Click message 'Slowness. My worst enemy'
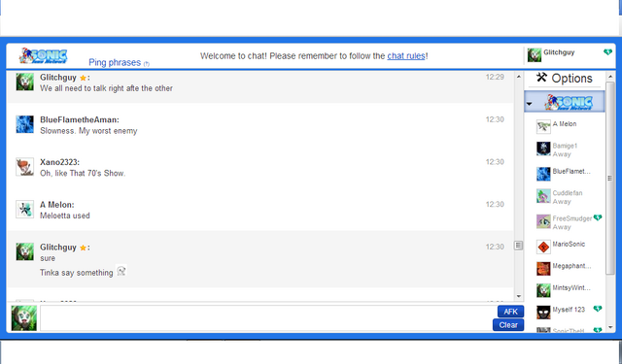Screen dimensions: 622x364 [88, 131]
